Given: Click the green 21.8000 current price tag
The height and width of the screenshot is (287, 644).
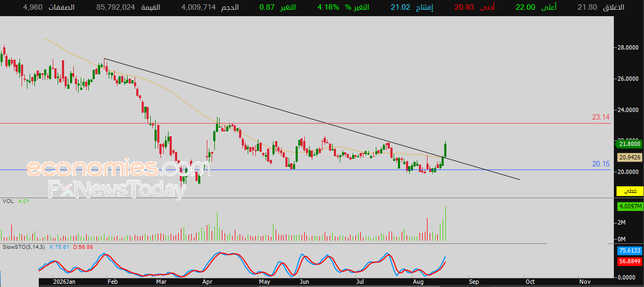Looking at the screenshot, I should pos(629,144).
